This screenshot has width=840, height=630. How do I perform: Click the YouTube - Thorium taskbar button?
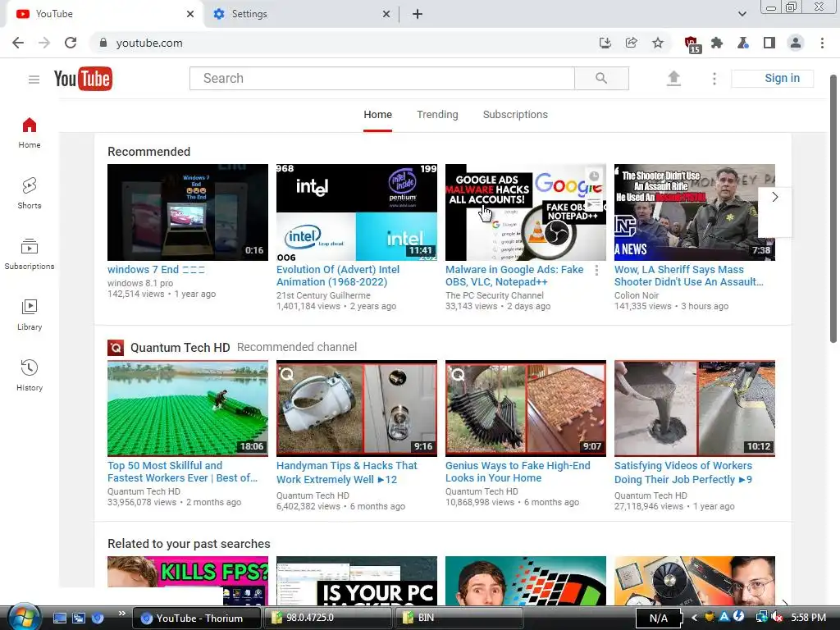[196, 618]
